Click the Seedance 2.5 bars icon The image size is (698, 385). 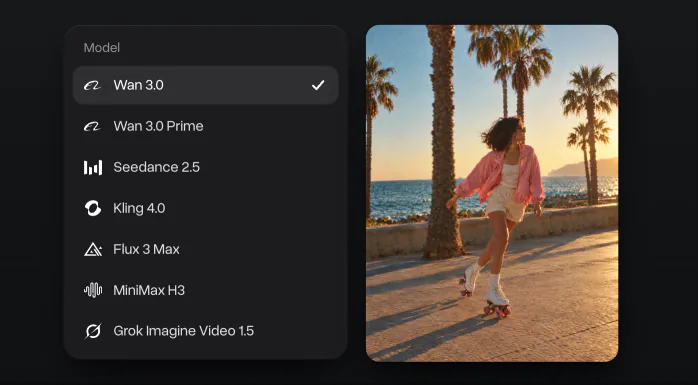[x=93, y=167]
